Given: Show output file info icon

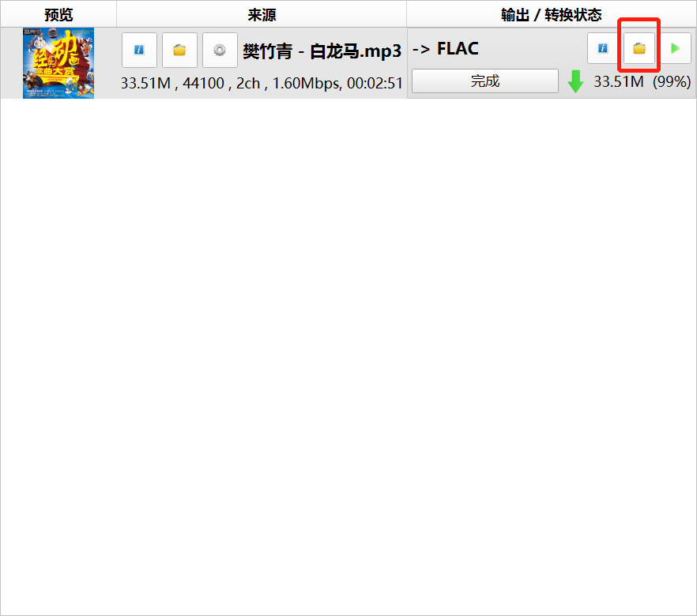Looking at the screenshot, I should [x=603, y=48].
